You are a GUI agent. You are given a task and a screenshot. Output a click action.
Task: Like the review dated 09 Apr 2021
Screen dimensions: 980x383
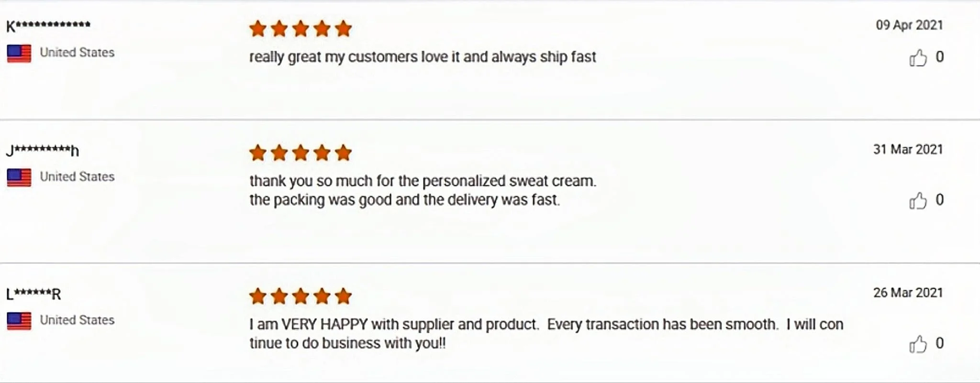tap(918, 58)
